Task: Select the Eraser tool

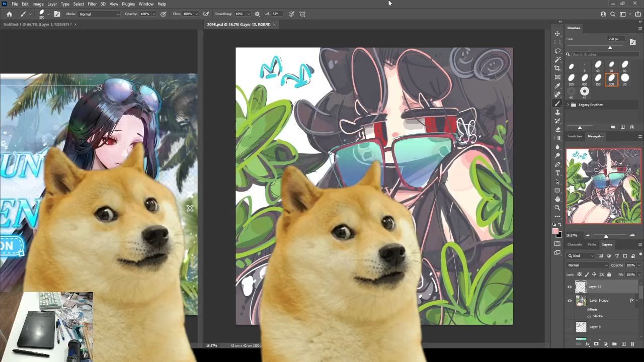Action: (x=557, y=129)
